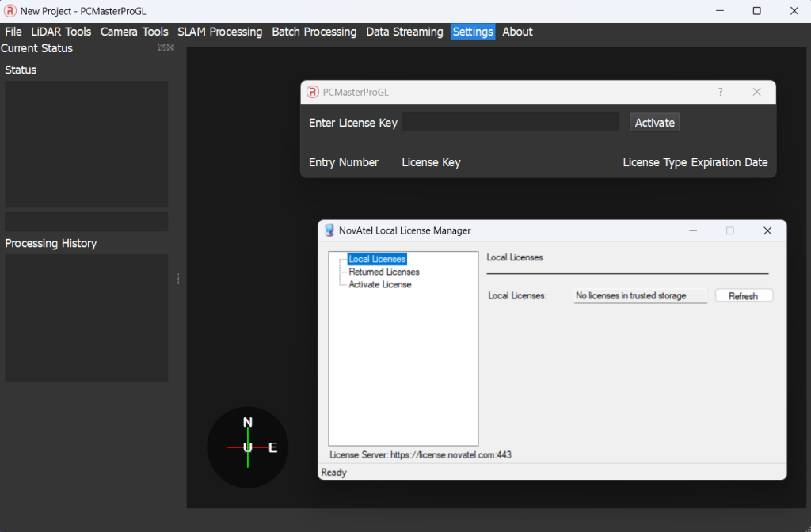Click the Enter License Key field
Screen dimensions: 811x532
pos(510,122)
